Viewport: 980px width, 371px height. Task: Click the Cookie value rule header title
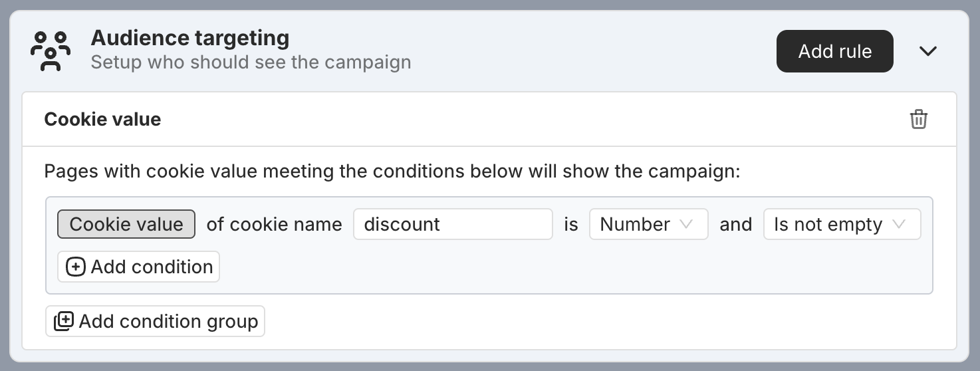tap(102, 119)
